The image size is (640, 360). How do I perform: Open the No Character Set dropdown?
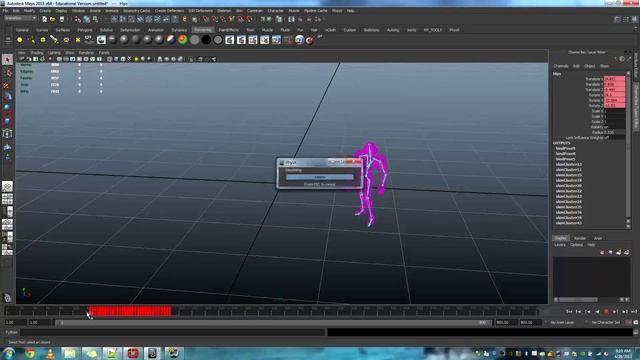pos(605,322)
